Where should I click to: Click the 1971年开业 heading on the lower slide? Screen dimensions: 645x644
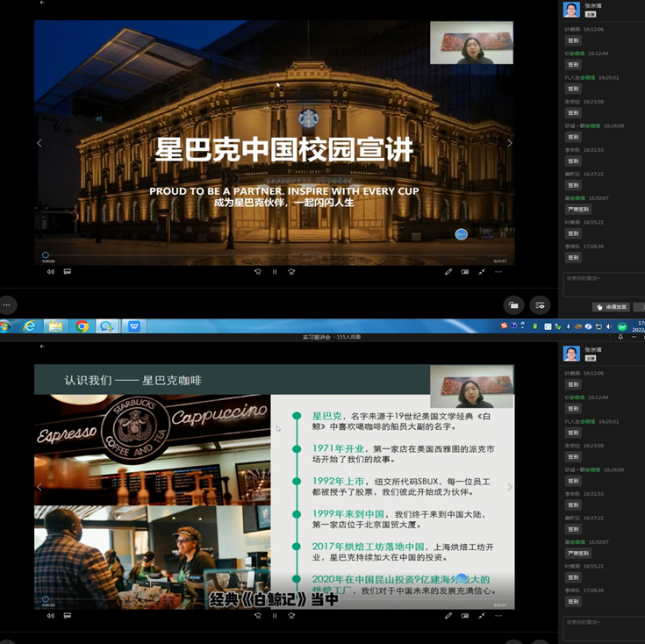[338, 448]
